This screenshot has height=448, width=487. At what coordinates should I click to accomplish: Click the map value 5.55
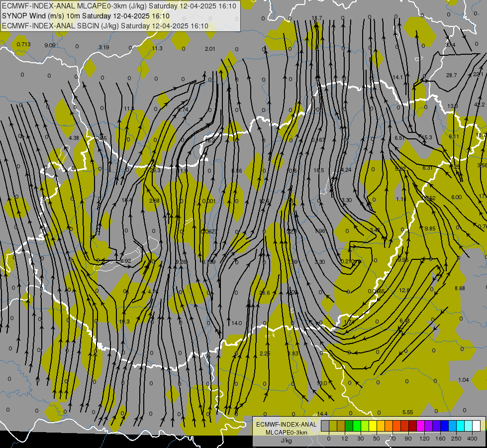point(408,412)
